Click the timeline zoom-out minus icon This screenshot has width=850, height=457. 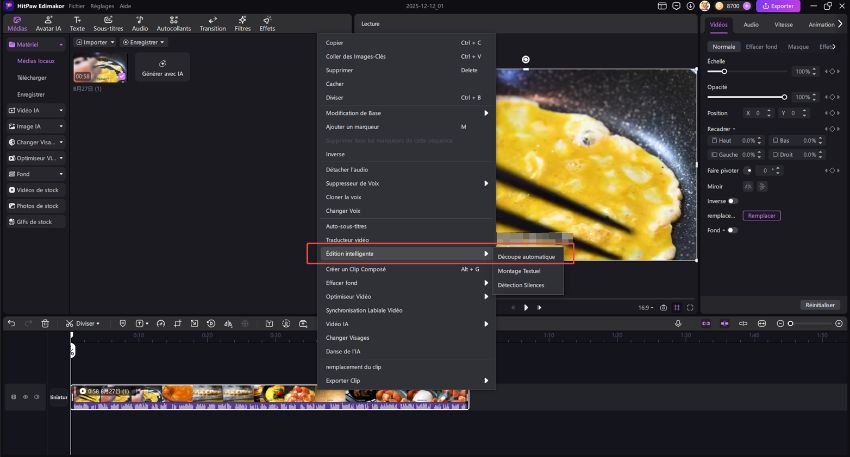(x=780, y=324)
